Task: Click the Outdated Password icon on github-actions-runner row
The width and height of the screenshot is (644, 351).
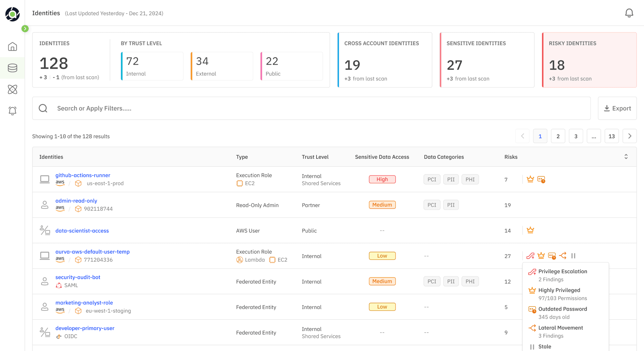Action: coord(541,179)
